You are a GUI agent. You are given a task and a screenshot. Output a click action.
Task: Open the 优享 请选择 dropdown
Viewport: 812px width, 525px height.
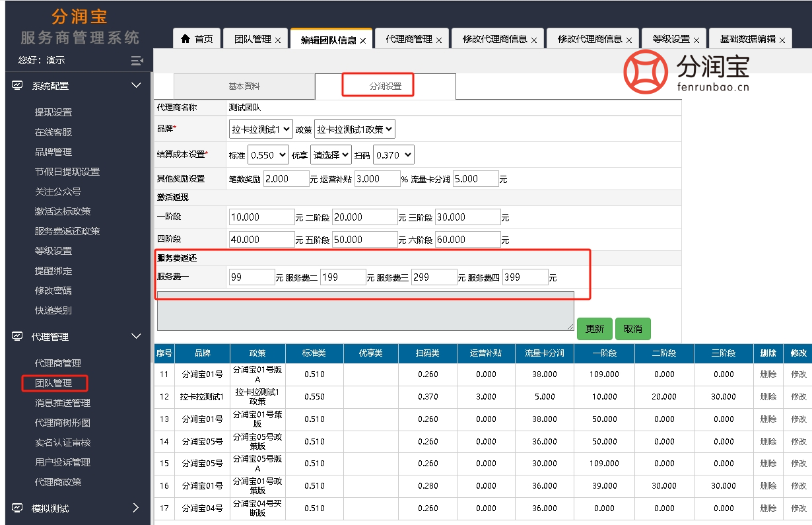[331, 154]
